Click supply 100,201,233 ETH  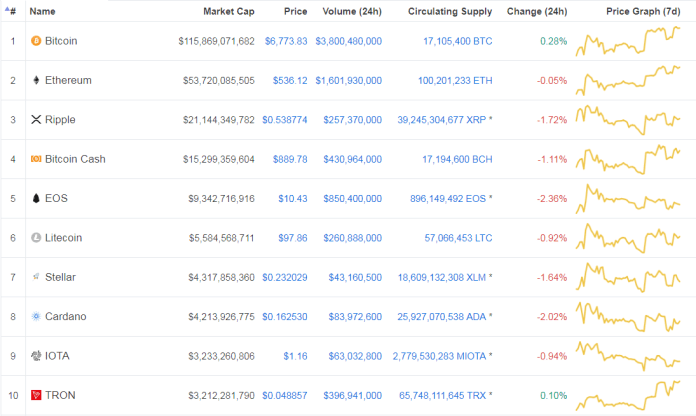pyautogui.click(x=455, y=81)
